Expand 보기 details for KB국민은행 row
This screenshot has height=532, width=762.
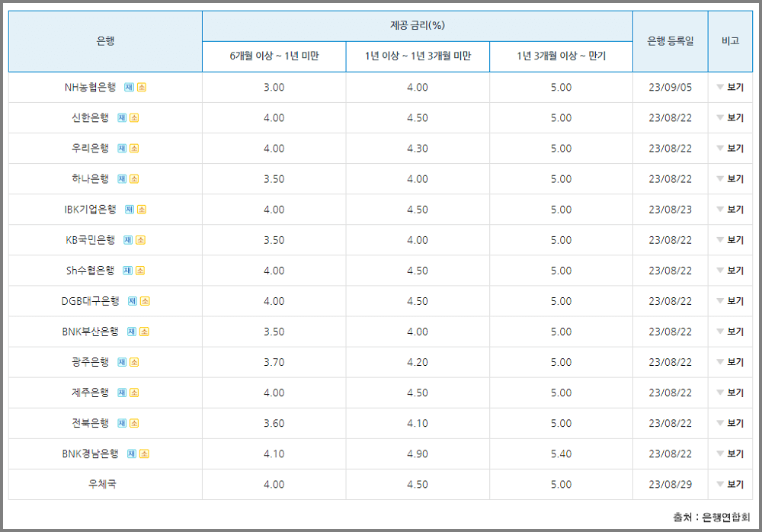tap(730, 240)
